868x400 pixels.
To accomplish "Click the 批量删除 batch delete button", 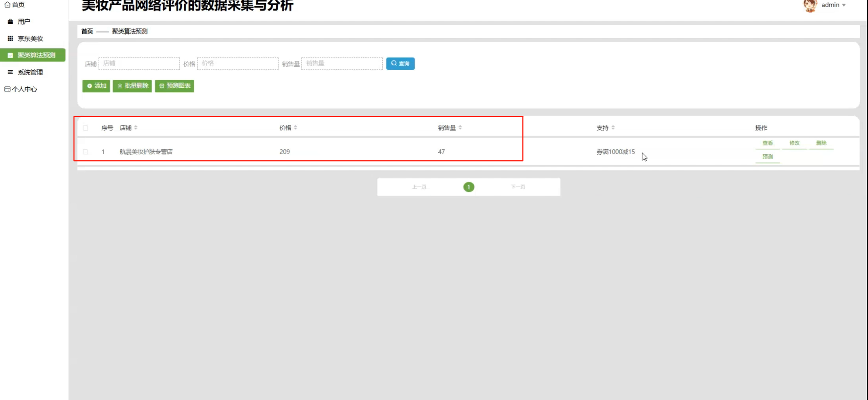I will point(132,86).
